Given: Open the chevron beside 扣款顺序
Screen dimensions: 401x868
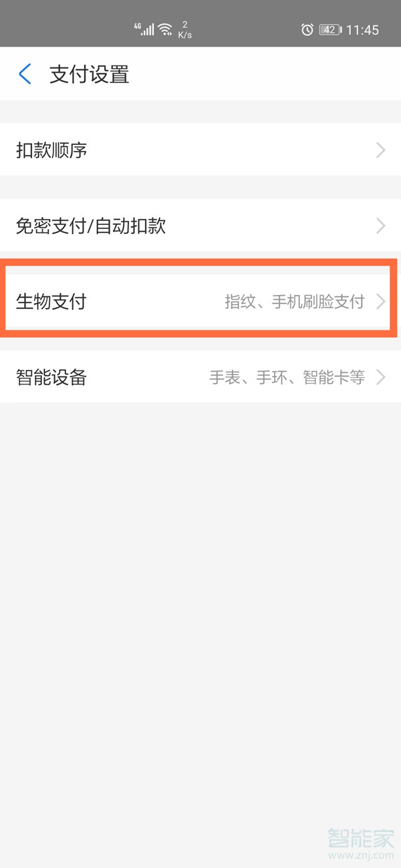Looking at the screenshot, I should tap(381, 150).
